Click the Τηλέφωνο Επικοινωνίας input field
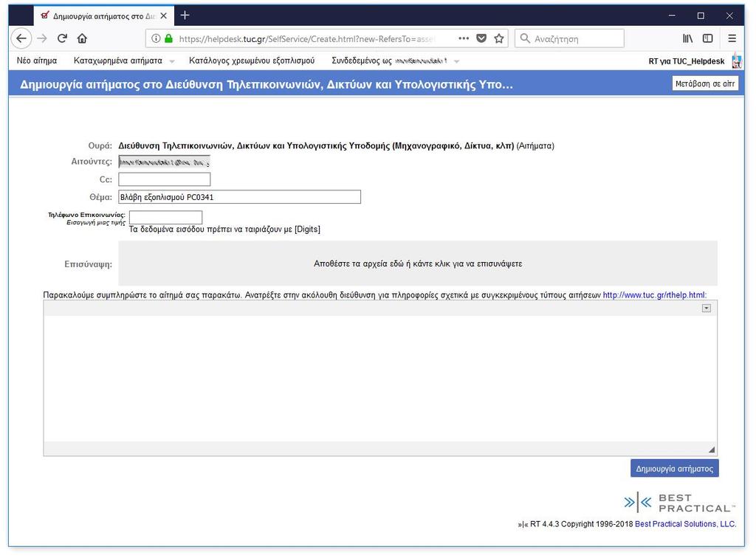The image size is (756, 558). point(166,217)
